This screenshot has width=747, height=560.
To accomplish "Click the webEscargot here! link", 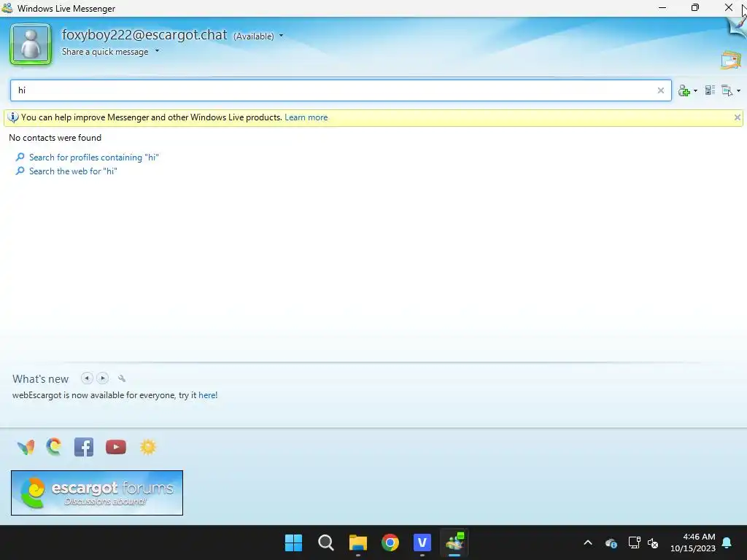I will pos(208,395).
